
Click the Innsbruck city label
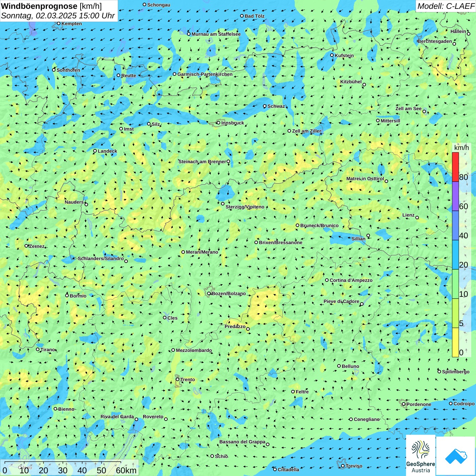(233, 123)
